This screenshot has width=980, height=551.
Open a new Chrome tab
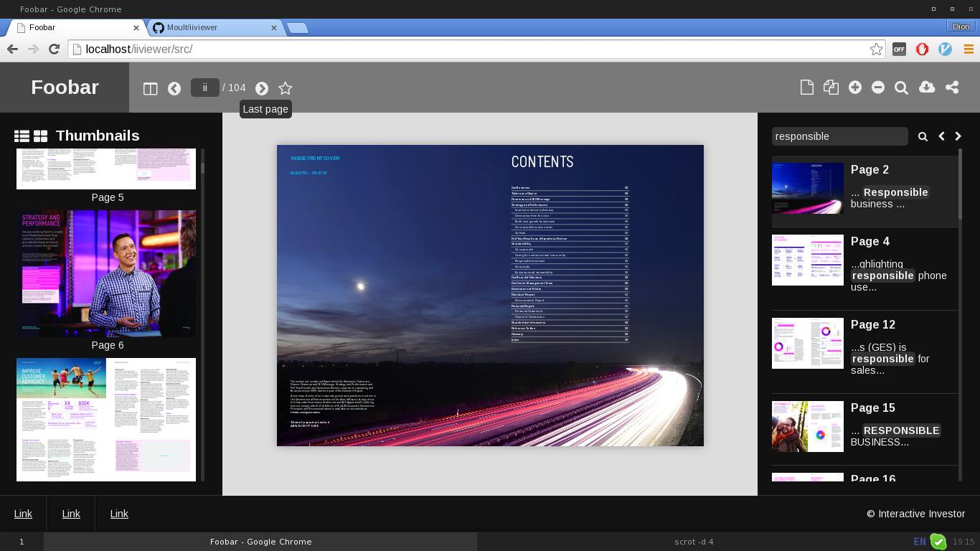(x=297, y=28)
